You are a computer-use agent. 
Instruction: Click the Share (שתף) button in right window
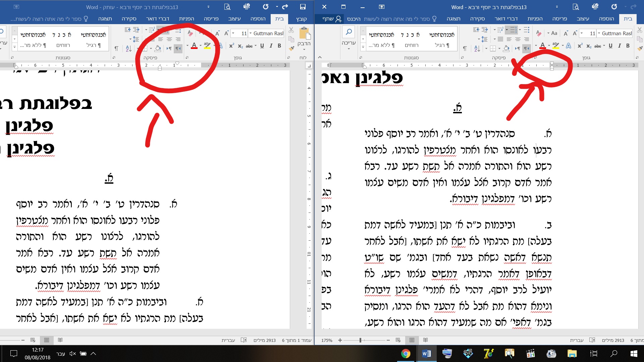[332, 19]
